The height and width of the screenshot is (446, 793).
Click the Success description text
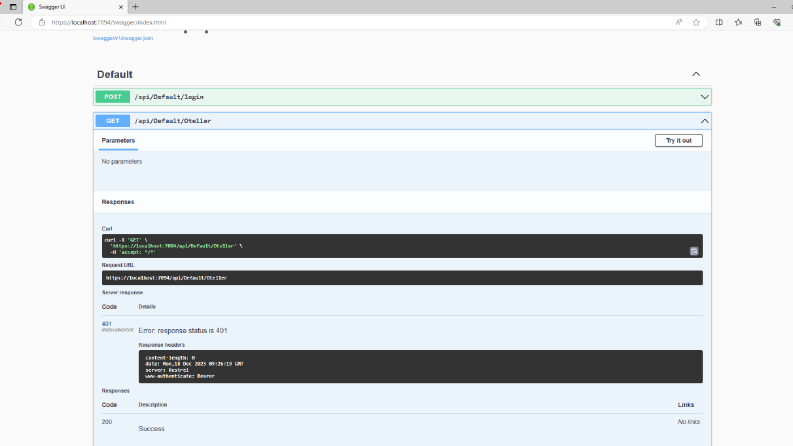151,429
